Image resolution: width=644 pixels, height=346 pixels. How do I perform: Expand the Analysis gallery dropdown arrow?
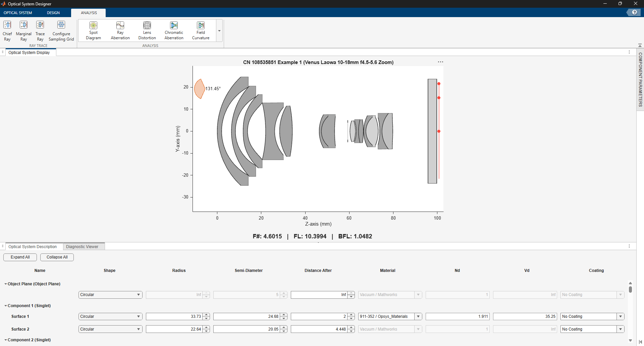(219, 31)
